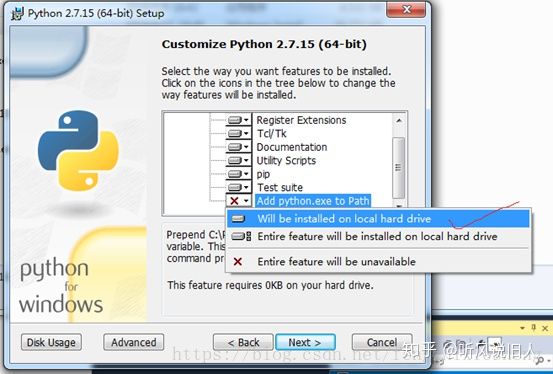This screenshot has width=553, height=374.
Task: Select the pip label in the tree
Action: 263,174
